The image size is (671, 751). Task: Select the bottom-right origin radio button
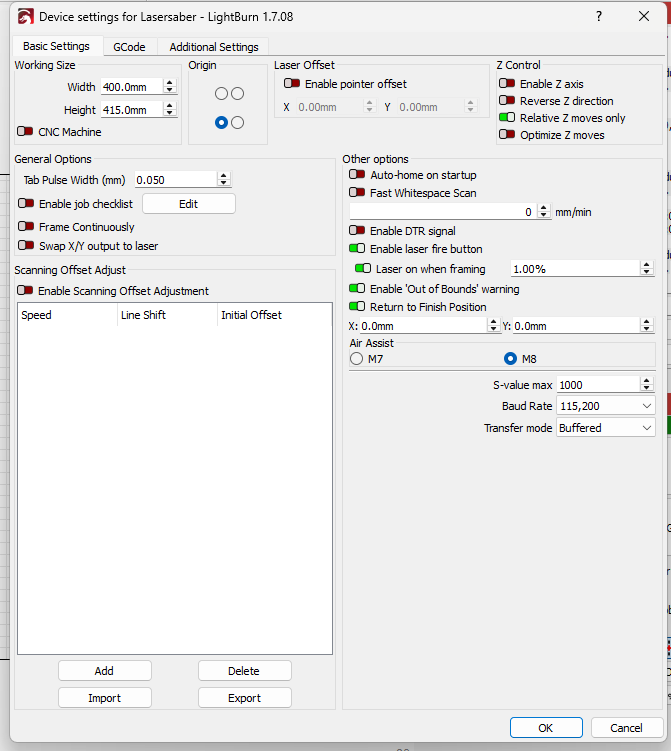[x=237, y=123]
